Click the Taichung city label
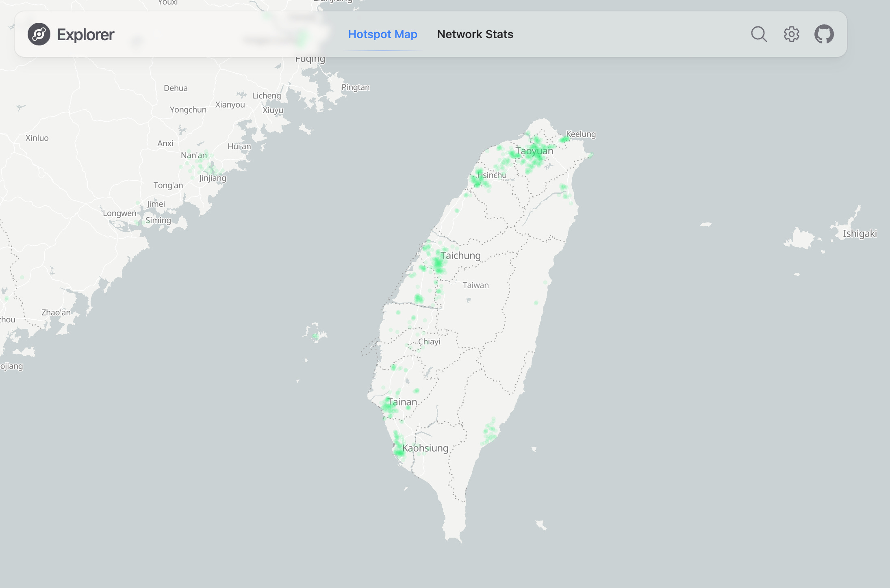Viewport: 890px width, 588px height. [x=460, y=255]
